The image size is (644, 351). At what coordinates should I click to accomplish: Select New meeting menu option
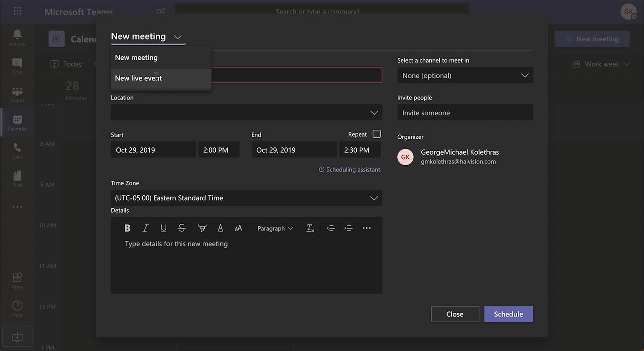[x=161, y=58]
